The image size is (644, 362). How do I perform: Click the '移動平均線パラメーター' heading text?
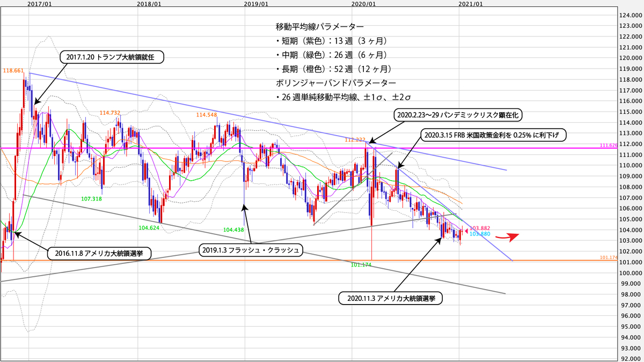click(319, 26)
